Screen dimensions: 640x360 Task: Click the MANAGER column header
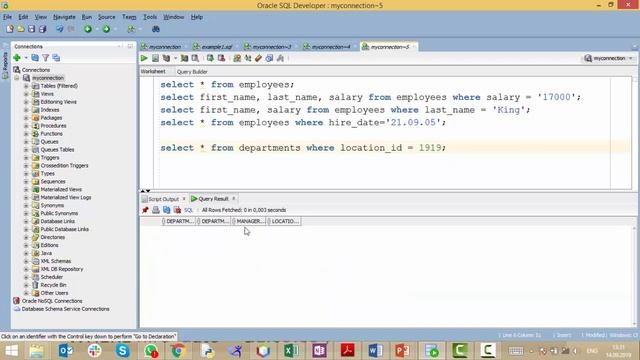(x=249, y=221)
